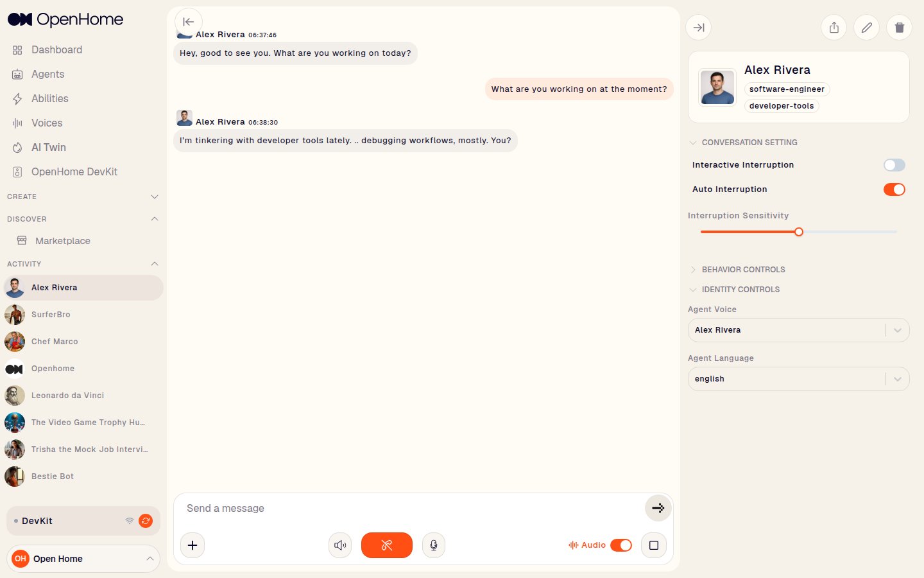This screenshot has height=578, width=924.
Task: Click the delete trash icon
Action: [900, 28]
